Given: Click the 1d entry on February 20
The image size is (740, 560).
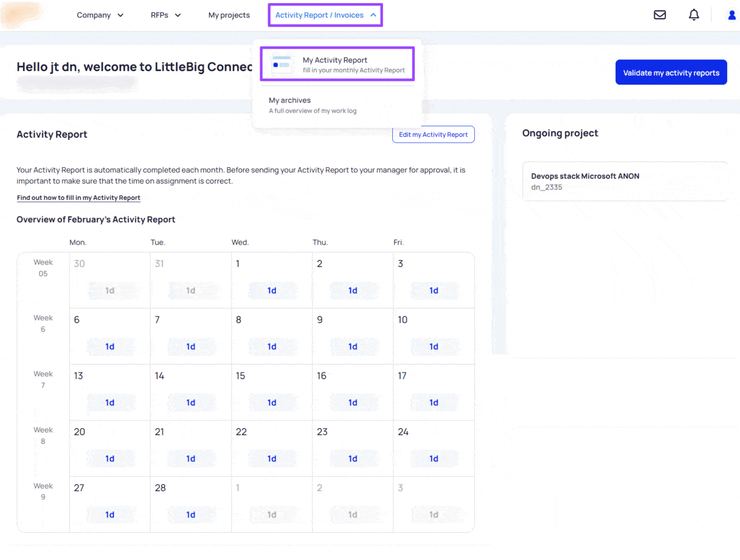Looking at the screenshot, I should [x=110, y=459].
